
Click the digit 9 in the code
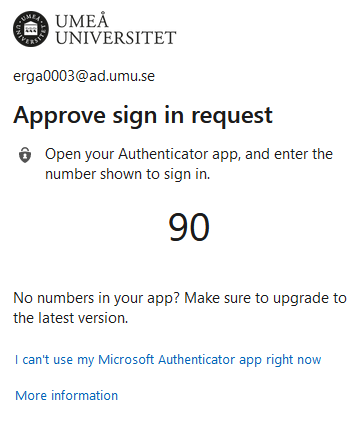point(178,227)
